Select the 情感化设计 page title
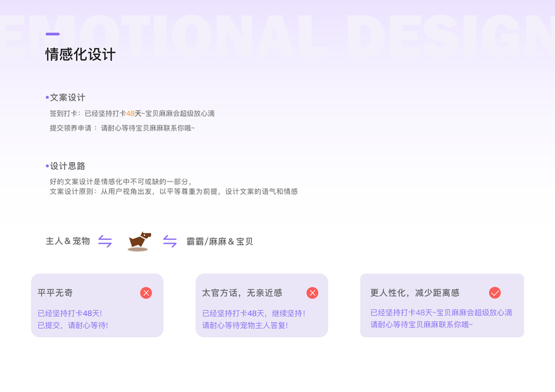Viewport: 555px width, 392px height. point(80,54)
